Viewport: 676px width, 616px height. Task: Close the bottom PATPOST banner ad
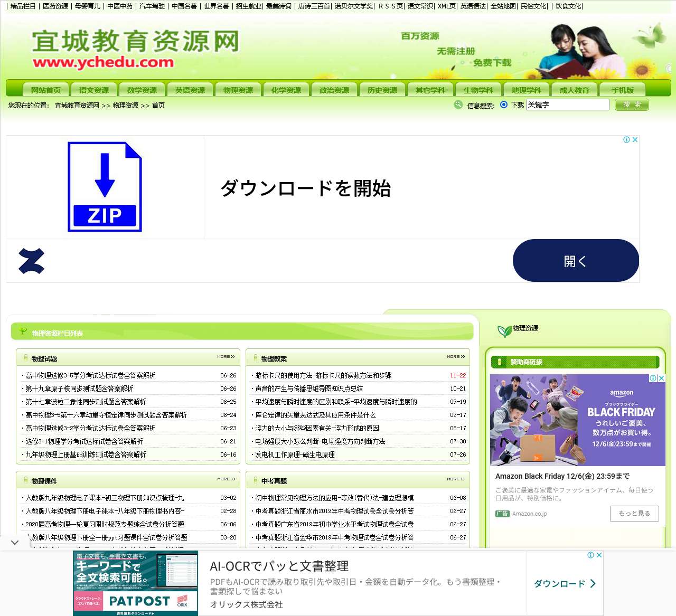(x=599, y=555)
